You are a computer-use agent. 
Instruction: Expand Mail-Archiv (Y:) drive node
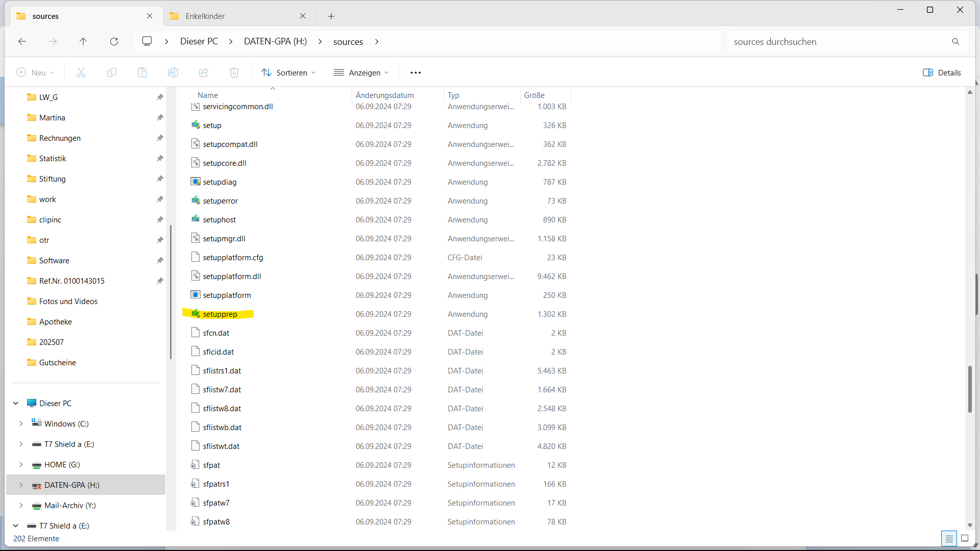[x=21, y=505]
